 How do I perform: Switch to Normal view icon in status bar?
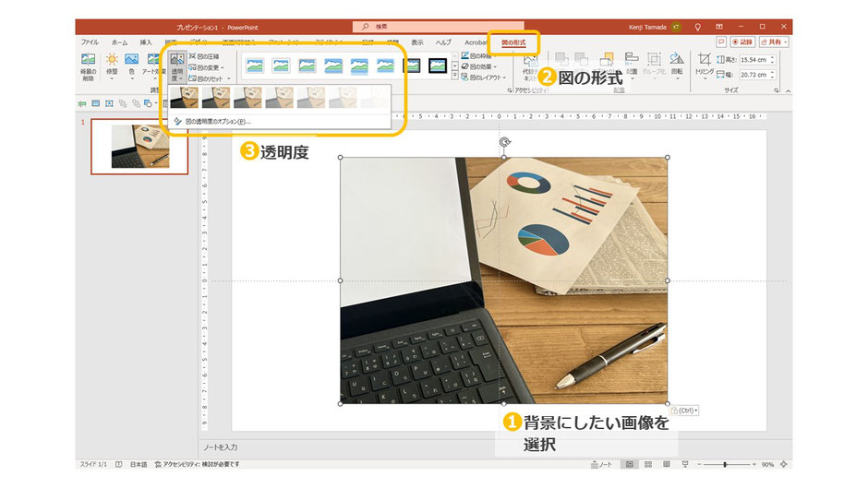[630, 465]
